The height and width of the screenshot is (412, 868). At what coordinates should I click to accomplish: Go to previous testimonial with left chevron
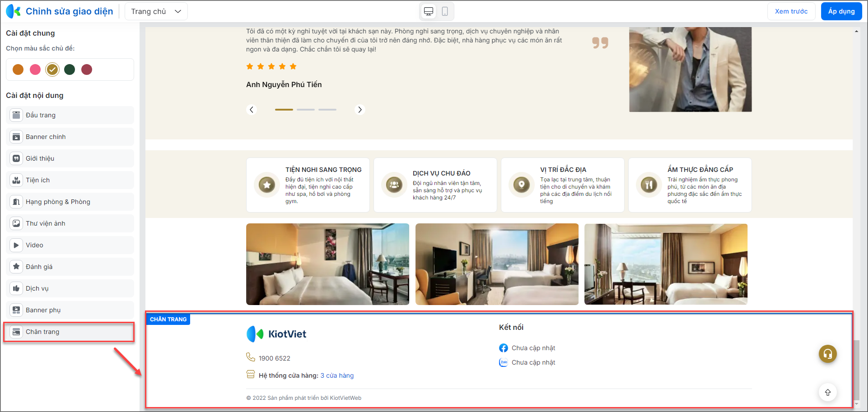click(x=252, y=110)
